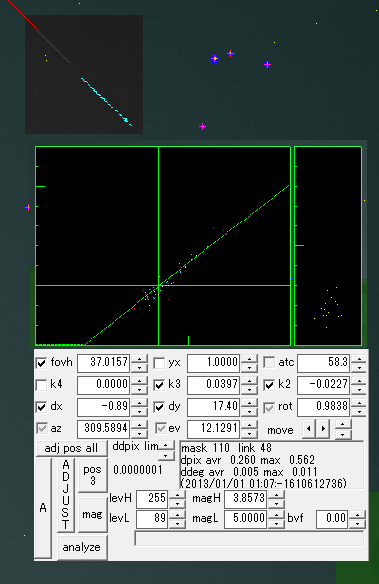Image resolution: width=379 pixels, height=584 pixels.
Task: Click the dx value field -0.89
Action: coord(103,407)
